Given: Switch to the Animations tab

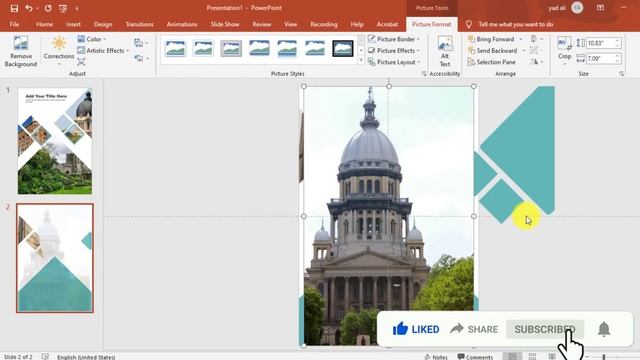Looking at the screenshot, I should 182,24.
